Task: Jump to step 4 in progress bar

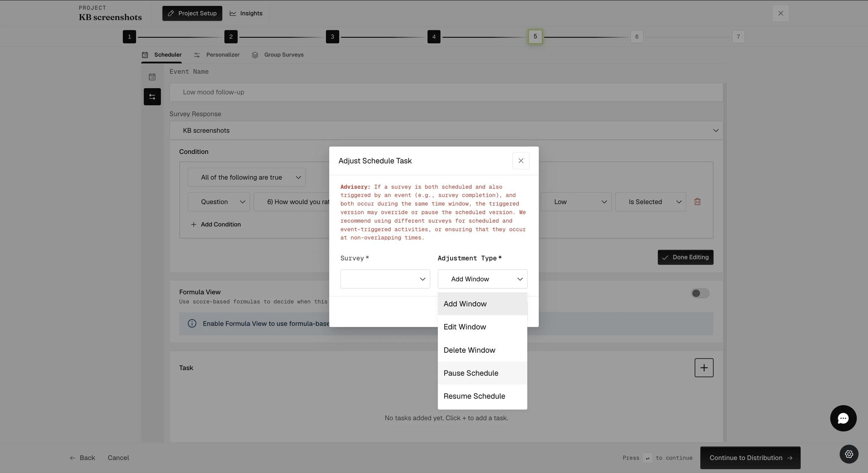Action: [x=434, y=36]
